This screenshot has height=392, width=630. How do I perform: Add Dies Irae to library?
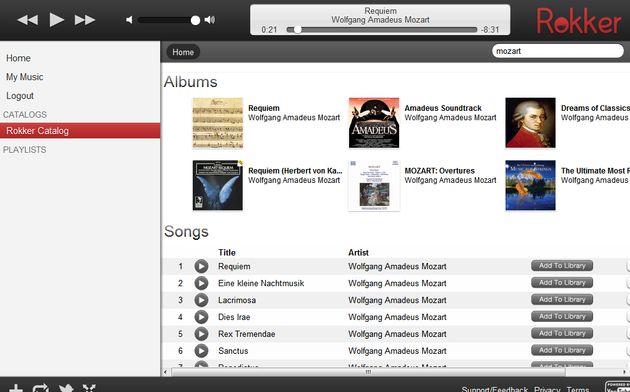(562, 316)
